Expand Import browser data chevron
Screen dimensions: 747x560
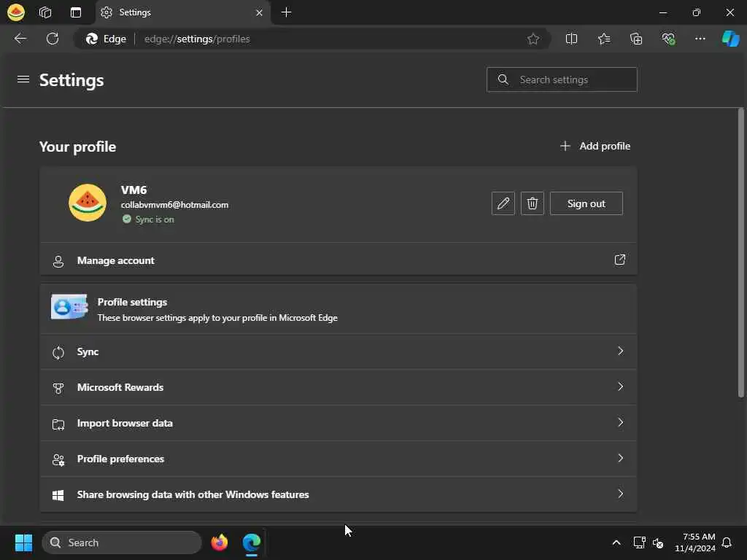click(620, 422)
